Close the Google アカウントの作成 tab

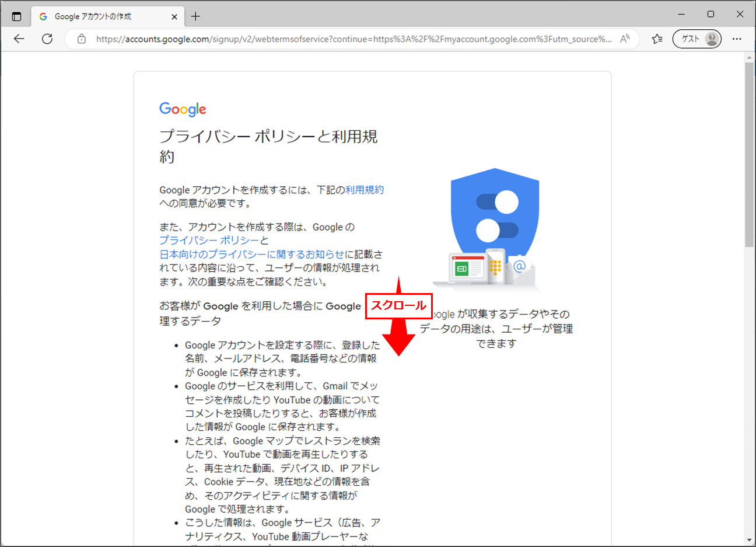(174, 17)
